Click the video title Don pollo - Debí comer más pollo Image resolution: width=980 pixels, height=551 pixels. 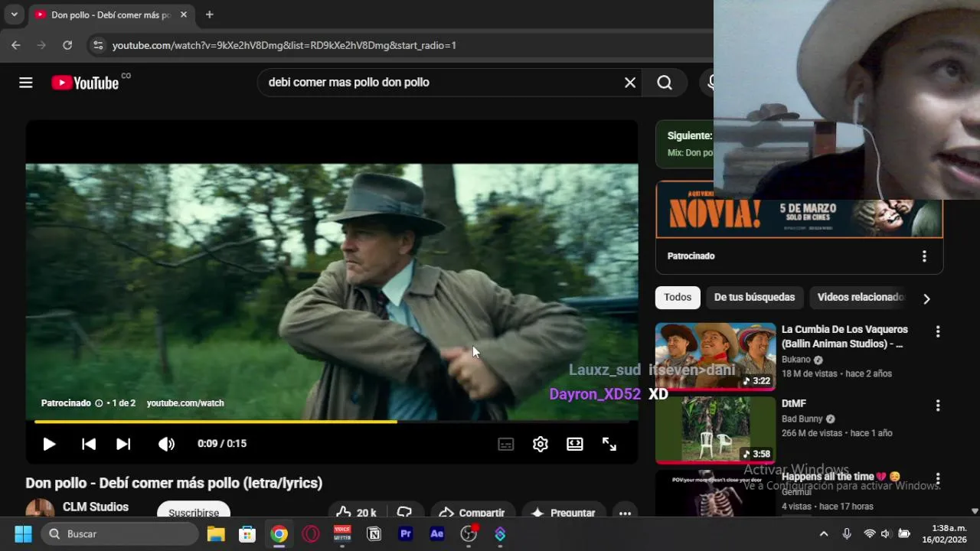174,483
